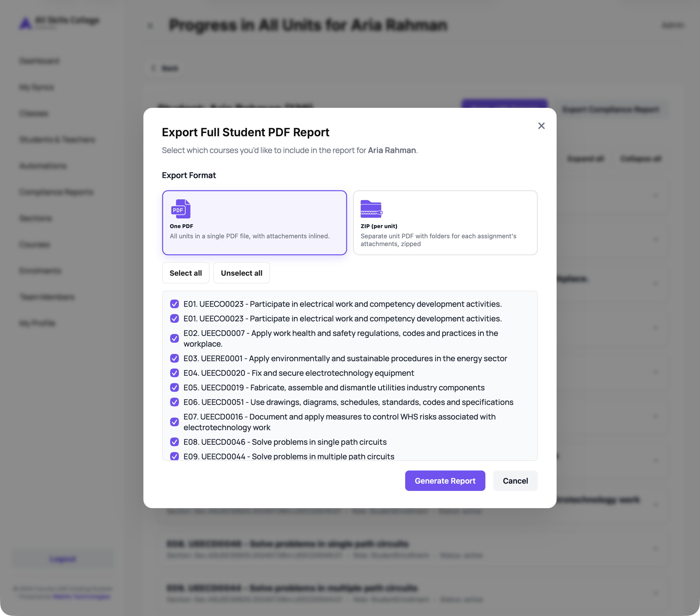Click the Unselect all button

click(241, 273)
